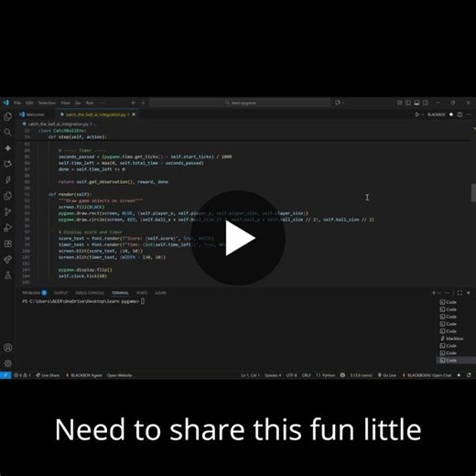Click Live Share in status bar
476x476 pixels.
[48, 375]
